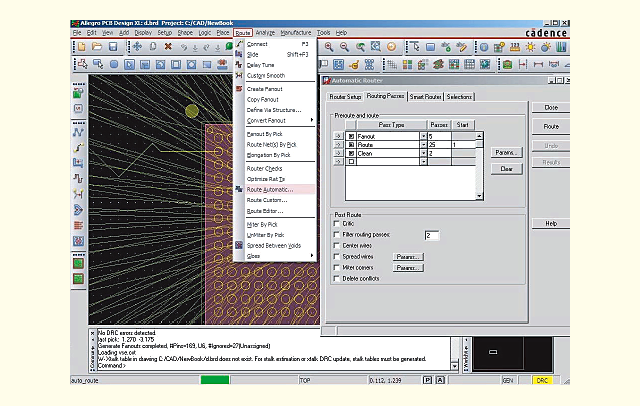
Task: Toggle the Route pass row checkbox
Action: pos(351,145)
